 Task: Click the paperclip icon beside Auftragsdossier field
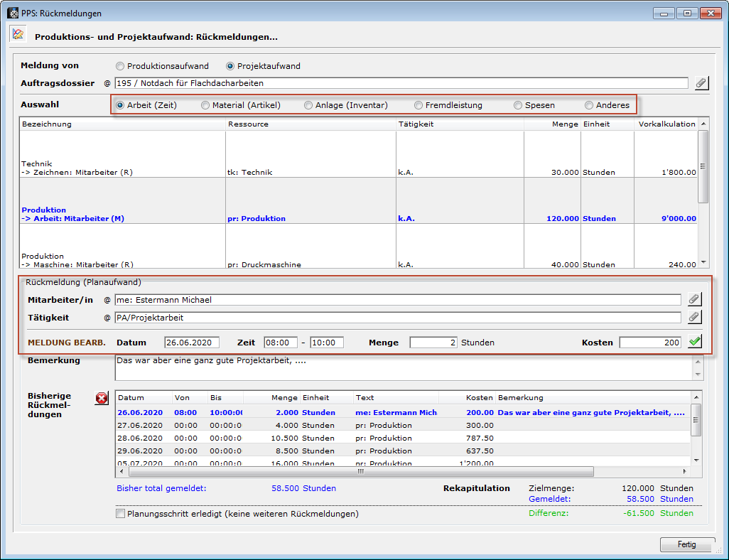pos(701,83)
